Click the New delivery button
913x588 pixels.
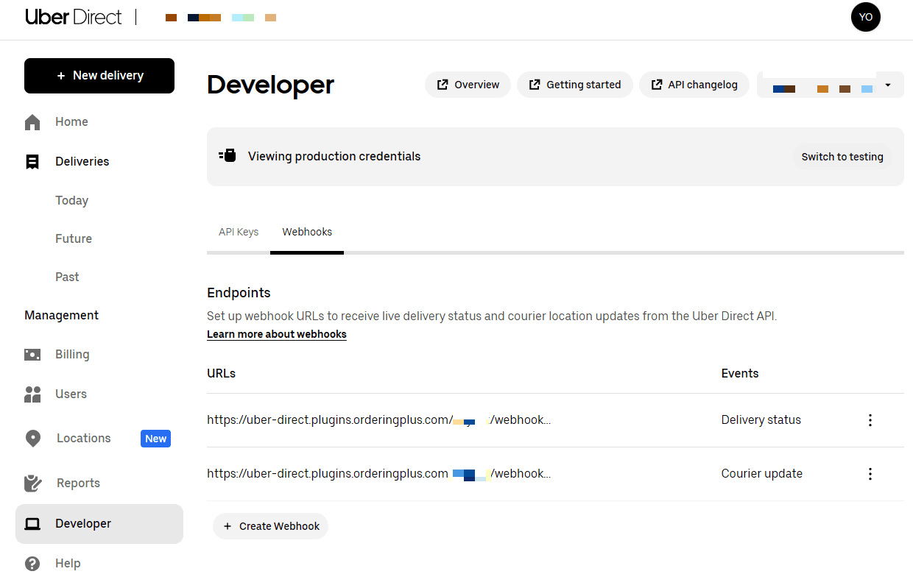click(x=99, y=76)
